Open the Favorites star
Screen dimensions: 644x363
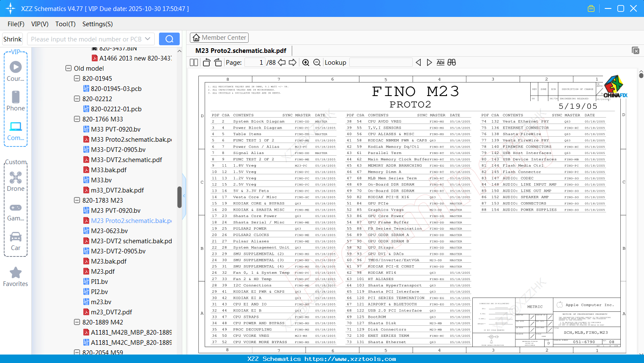(16, 277)
